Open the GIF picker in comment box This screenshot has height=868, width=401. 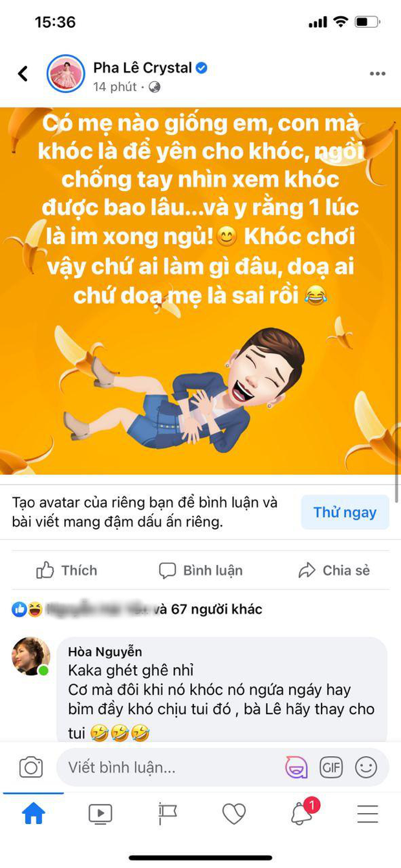[331, 768]
